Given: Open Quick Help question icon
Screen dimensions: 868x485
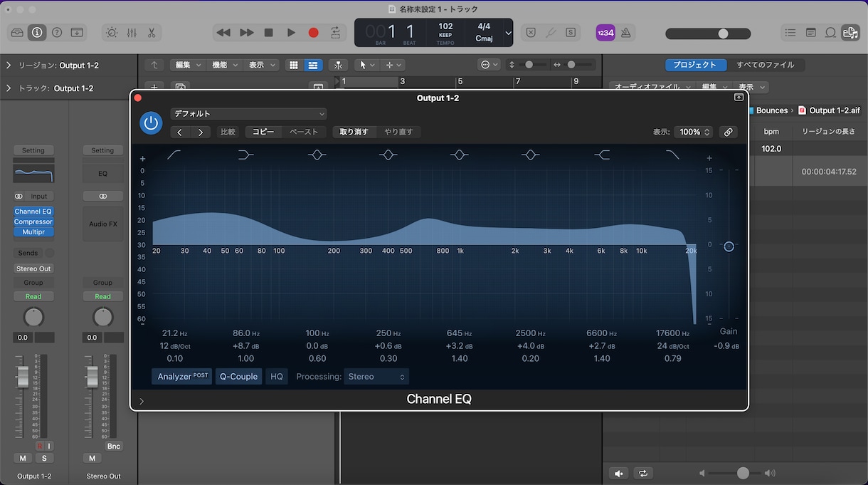Looking at the screenshot, I should (x=57, y=33).
